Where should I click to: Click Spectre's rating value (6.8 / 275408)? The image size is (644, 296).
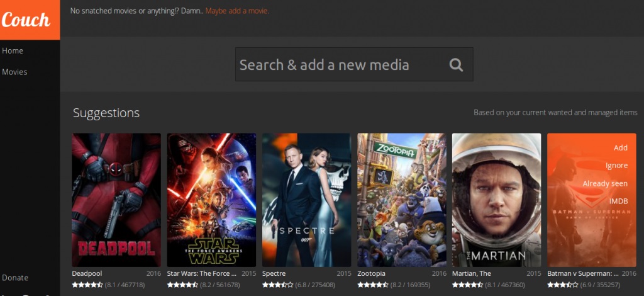click(315, 285)
